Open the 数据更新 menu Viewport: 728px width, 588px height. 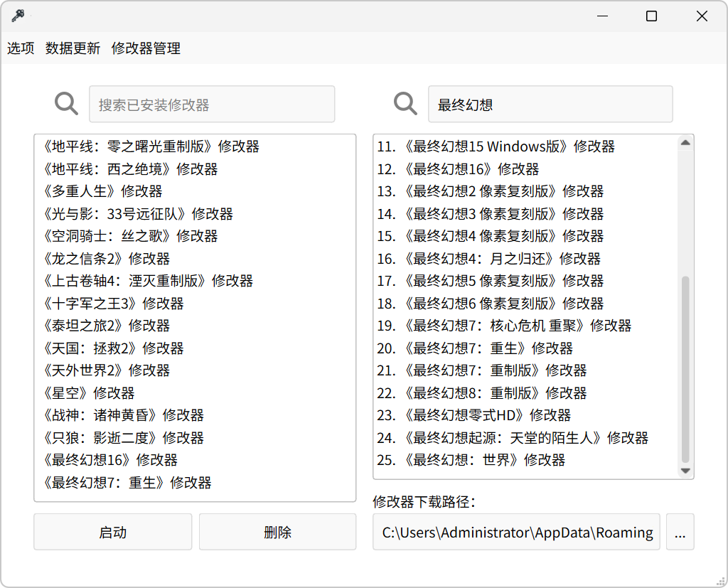(73, 48)
